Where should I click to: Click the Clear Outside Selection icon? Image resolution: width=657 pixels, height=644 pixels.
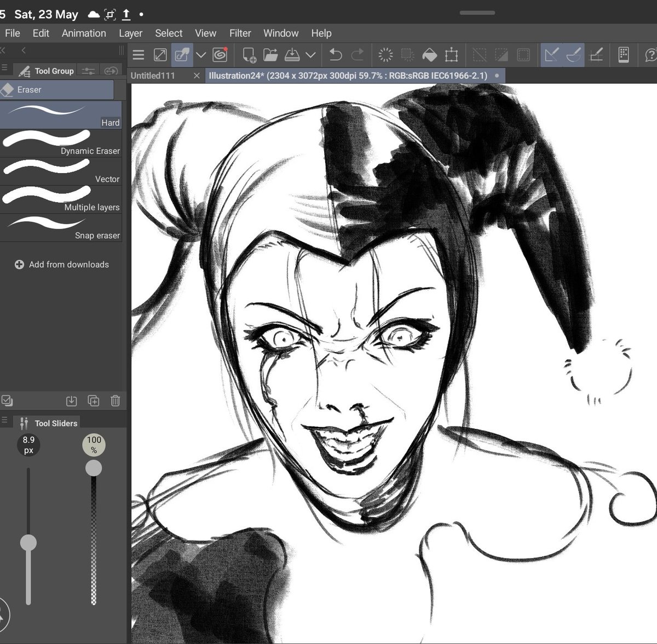tap(407, 55)
